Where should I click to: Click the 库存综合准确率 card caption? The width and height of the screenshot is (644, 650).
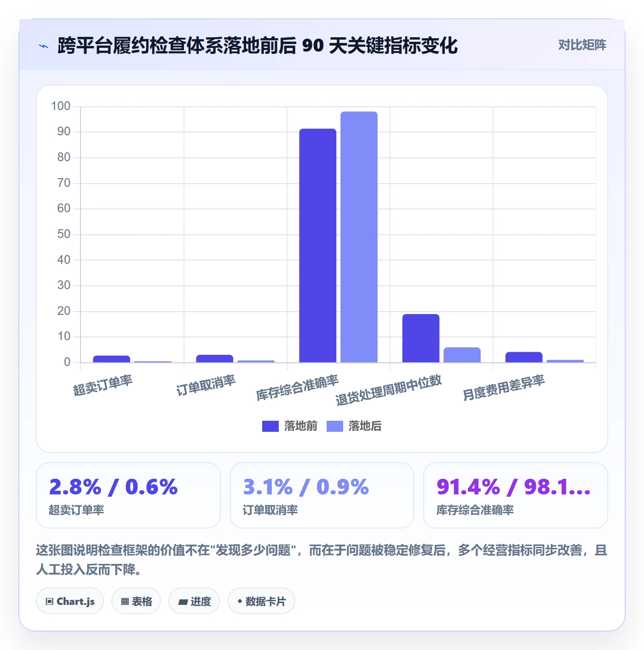(475, 510)
